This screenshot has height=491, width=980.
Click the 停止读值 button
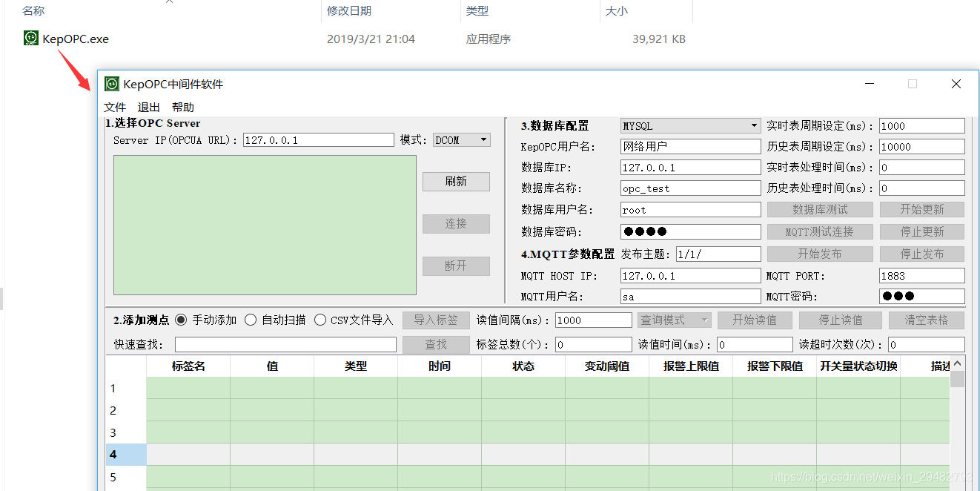click(841, 320)
